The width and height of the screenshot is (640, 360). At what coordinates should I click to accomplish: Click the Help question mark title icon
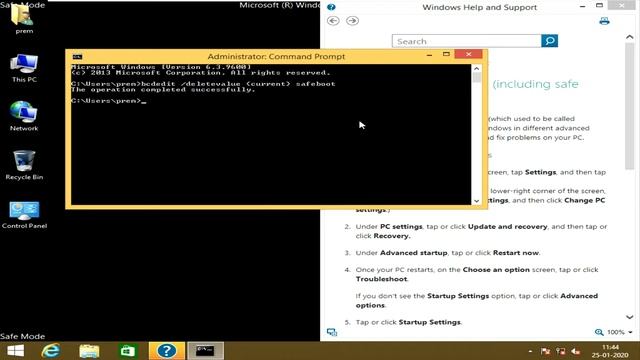point(331,7)
